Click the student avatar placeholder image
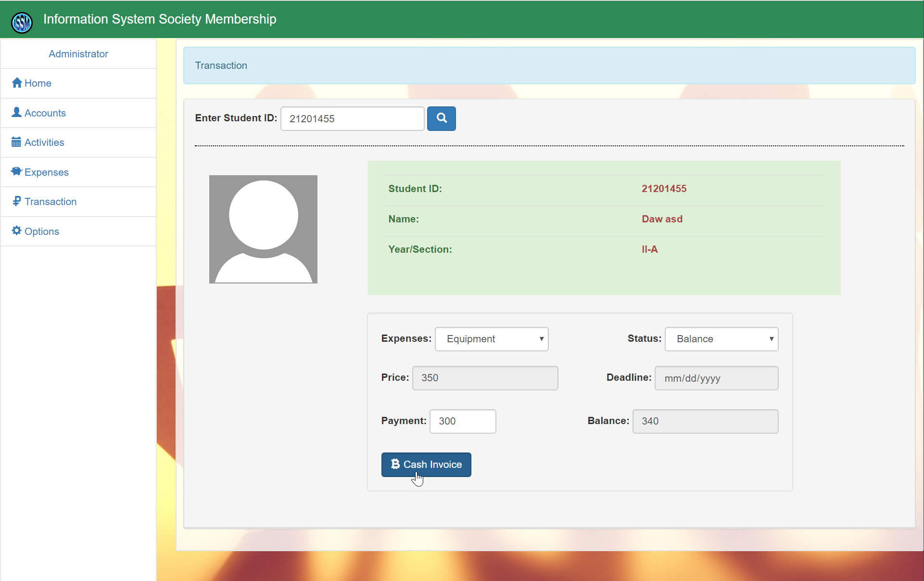Screen dimensions: 924x581 [263, 229]
